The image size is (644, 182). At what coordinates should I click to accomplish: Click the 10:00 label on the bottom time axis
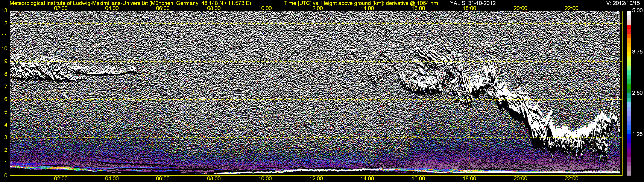pos(265,179)
